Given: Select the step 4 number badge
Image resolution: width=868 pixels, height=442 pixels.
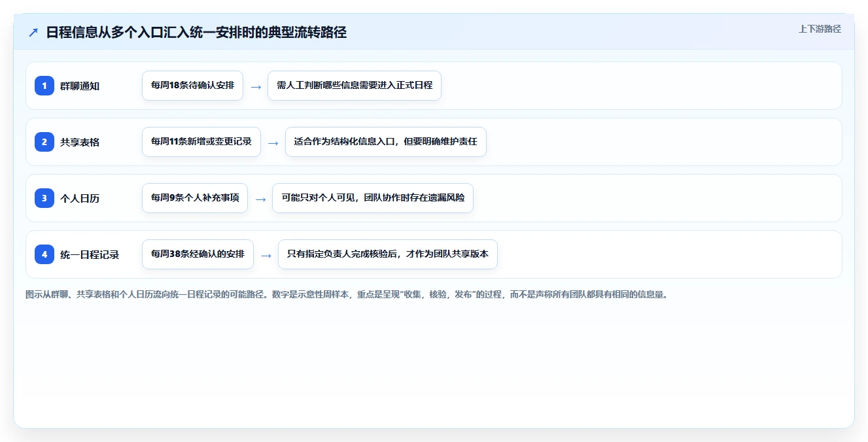Looking at the screenshot, I should 44,254.
